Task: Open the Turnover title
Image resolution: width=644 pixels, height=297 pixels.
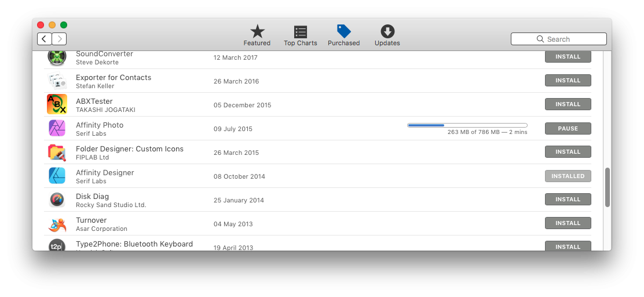Action: point(91,220)
